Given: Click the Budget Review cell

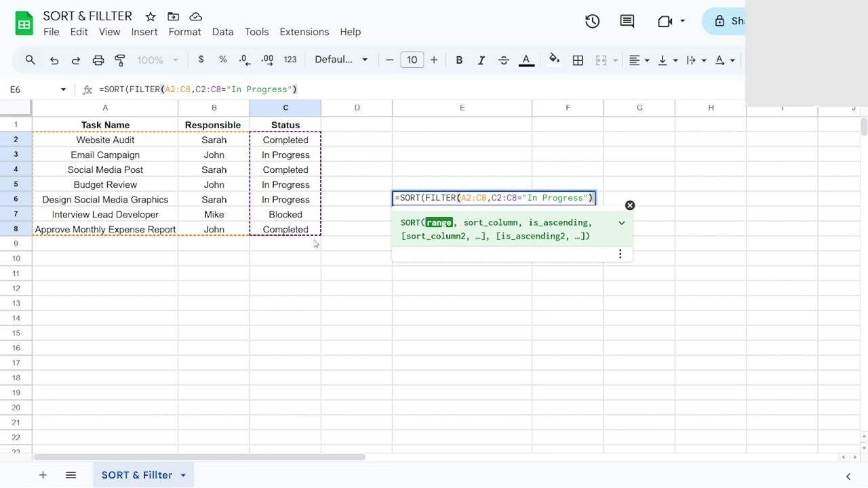Looking at the screenshot, I should point(105,184).
